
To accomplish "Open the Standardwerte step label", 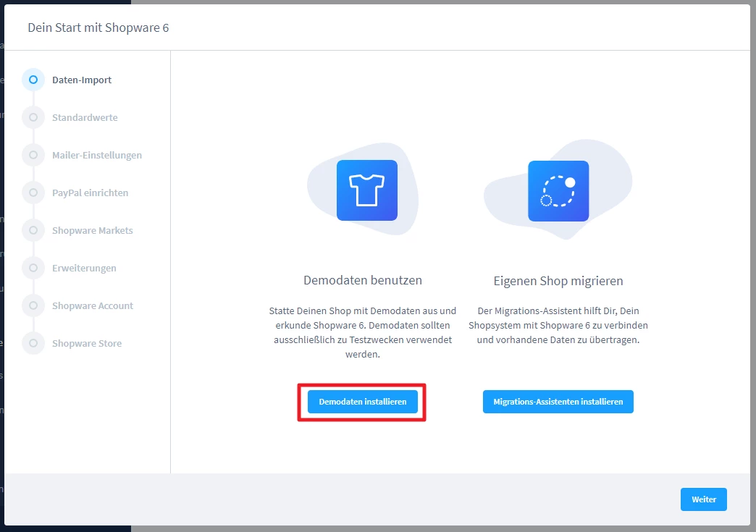I will [x=85, y=117].
